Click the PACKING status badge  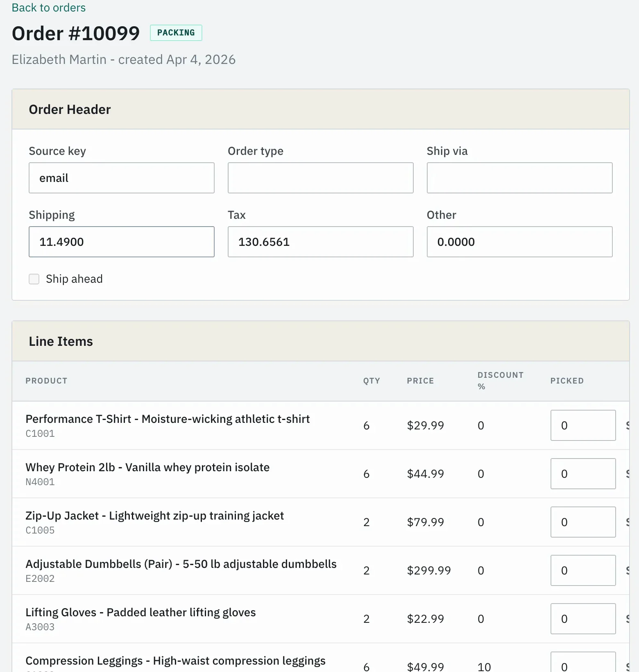point(176,33)
